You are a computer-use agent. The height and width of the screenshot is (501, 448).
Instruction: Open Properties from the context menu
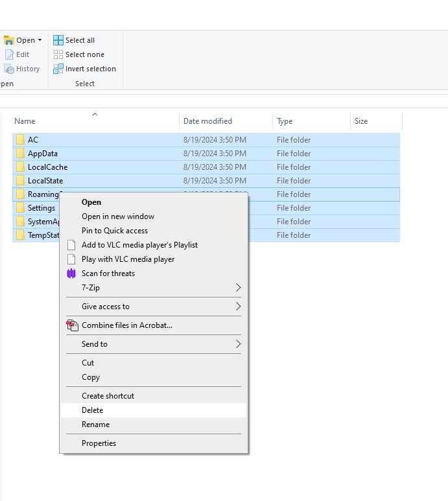pyautogui.click(x=154, y=443)
